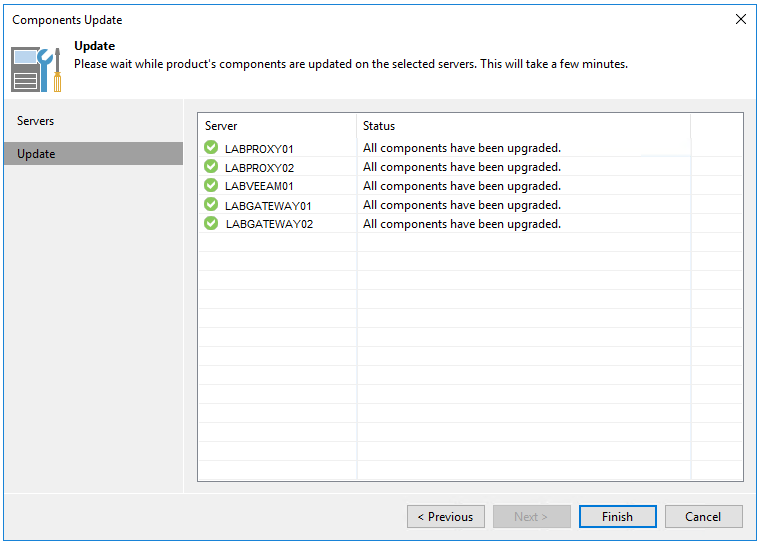Go back with the Previous button
The image size is (761, 546).
coord(445,517)
